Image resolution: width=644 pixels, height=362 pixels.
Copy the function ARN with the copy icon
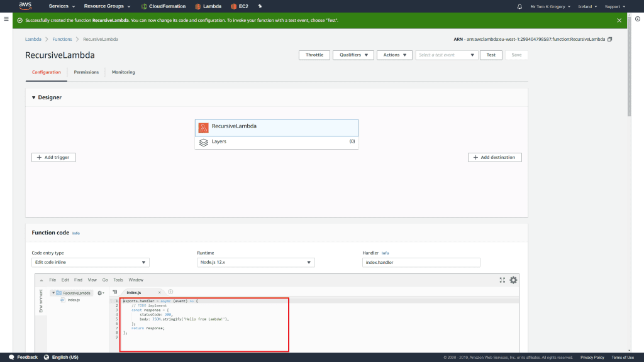pyautogui.click(x=609, y=39)
